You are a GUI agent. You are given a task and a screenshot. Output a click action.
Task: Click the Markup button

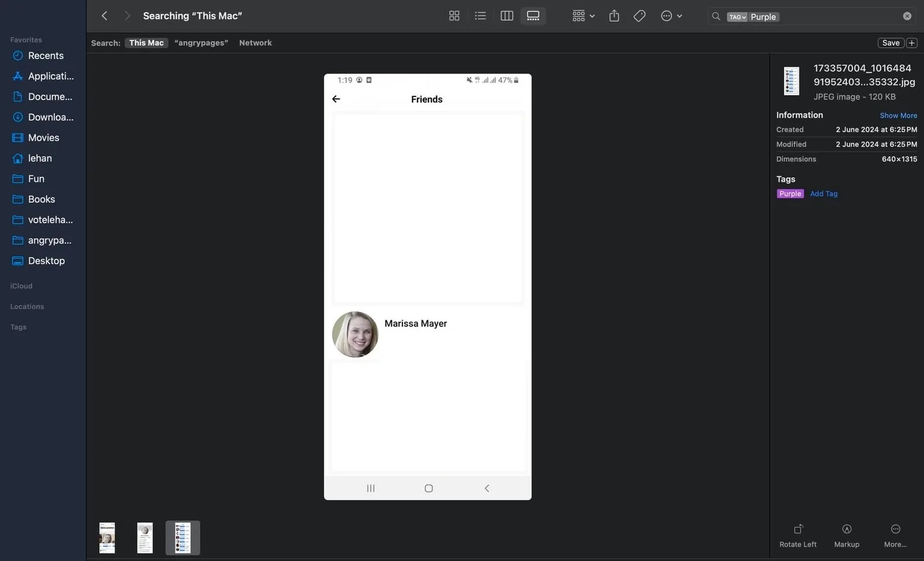846,536
